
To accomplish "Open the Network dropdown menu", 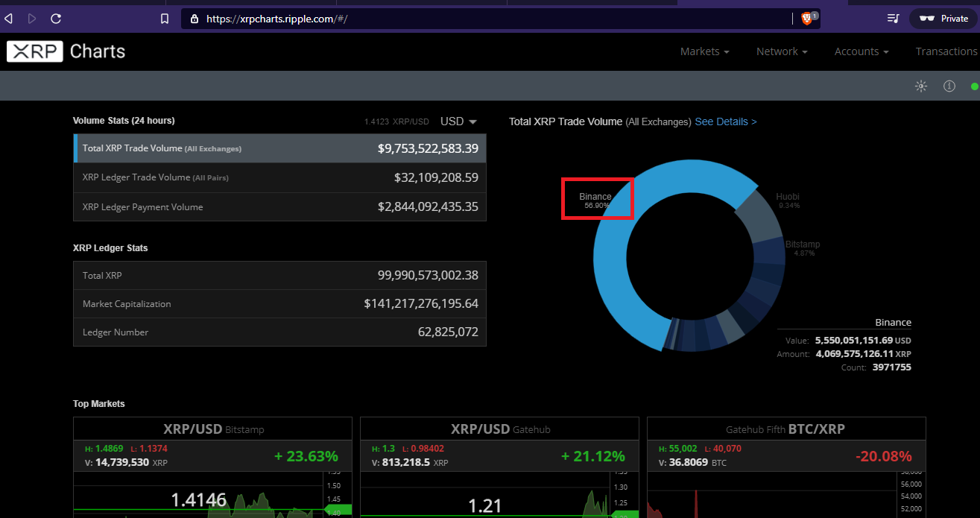I will tap(782, 51).
